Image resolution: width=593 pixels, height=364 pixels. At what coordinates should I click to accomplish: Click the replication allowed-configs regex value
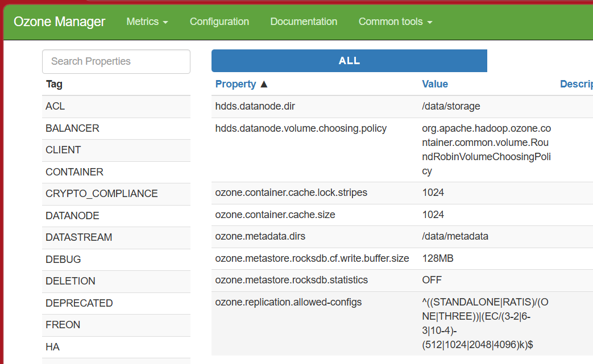pos(485,324)
